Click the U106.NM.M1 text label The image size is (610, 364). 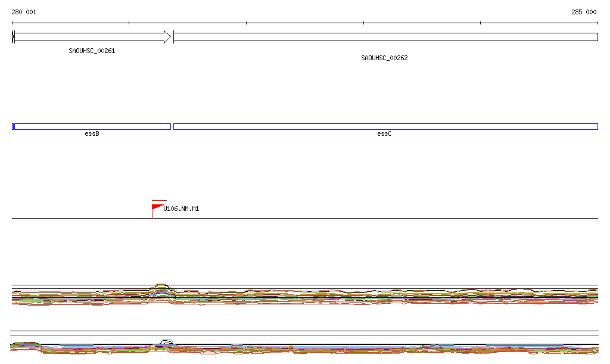pos(181,209)
